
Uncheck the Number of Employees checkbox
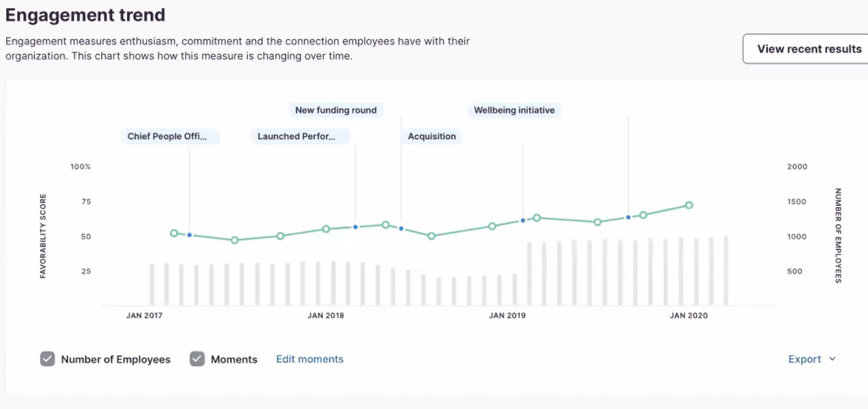click(x=48, y=359)
